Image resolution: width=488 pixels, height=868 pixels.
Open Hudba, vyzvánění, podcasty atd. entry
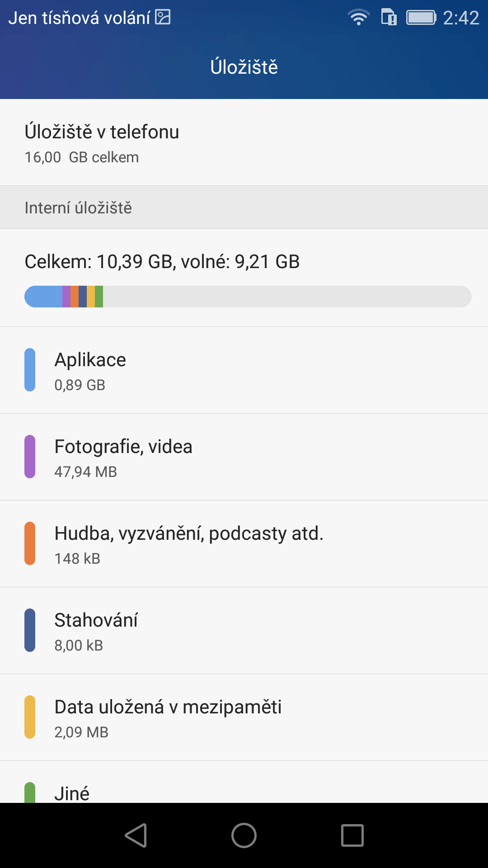coord(244,544)
